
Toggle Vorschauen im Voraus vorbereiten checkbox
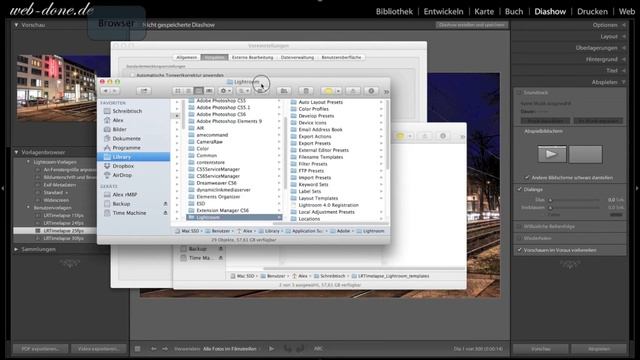(519, 250)
